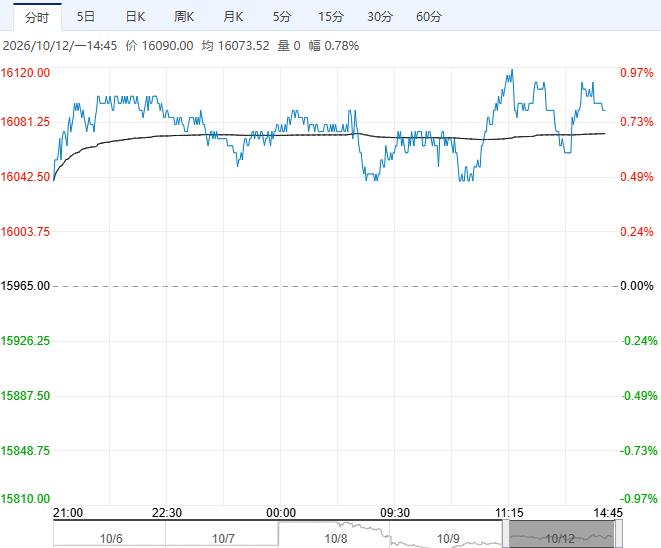Click the 15848.75 price axis label
Viewport: 661px width, 548px height.
[x=25, y=451]
